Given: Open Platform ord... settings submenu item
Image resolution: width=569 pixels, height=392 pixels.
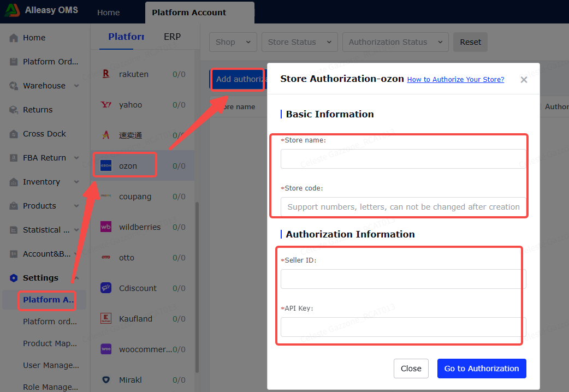Looking at the screenshot, I should coord(50,322).
